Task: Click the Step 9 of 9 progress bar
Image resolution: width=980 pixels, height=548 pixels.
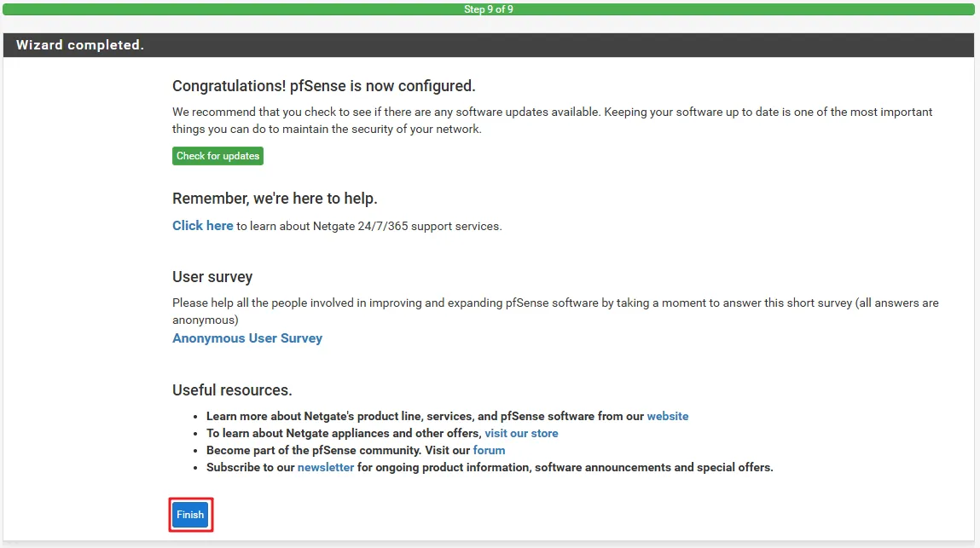Action: 488,9
